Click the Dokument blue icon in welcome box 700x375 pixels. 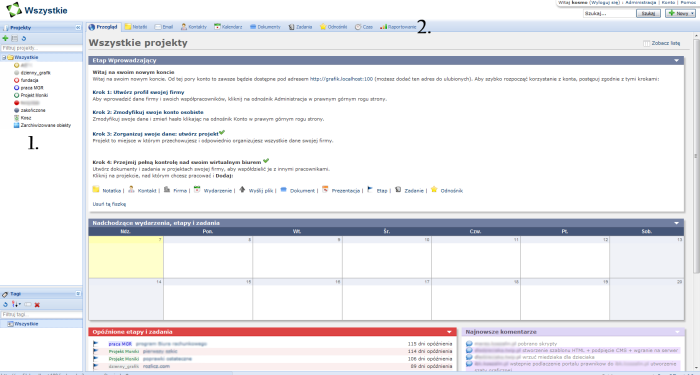click(283, 189)
